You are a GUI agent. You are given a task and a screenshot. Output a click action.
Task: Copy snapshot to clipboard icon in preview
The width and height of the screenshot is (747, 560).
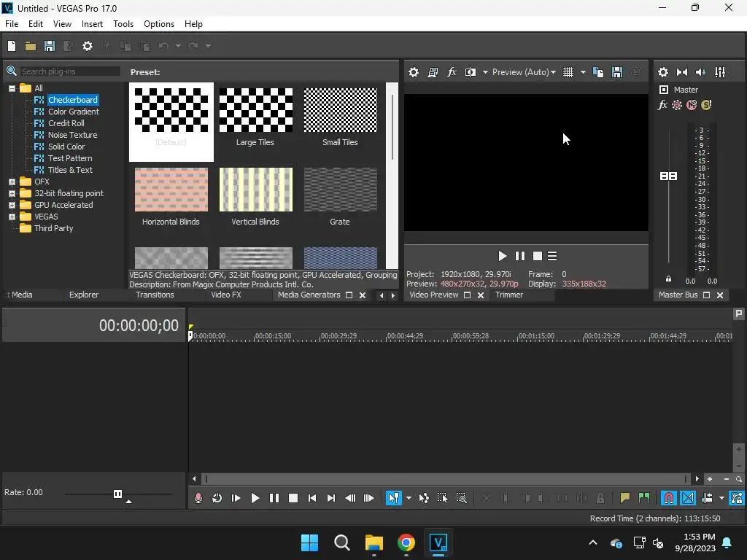click(598, 72)
